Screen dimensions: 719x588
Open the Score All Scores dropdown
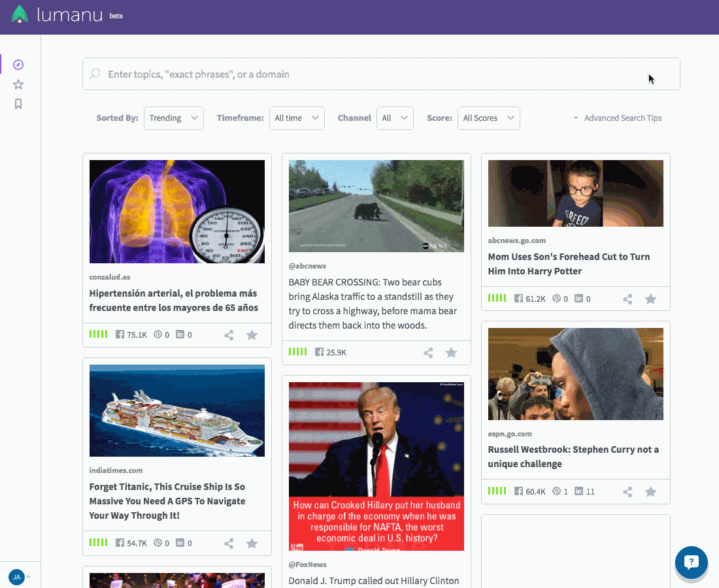489,118
